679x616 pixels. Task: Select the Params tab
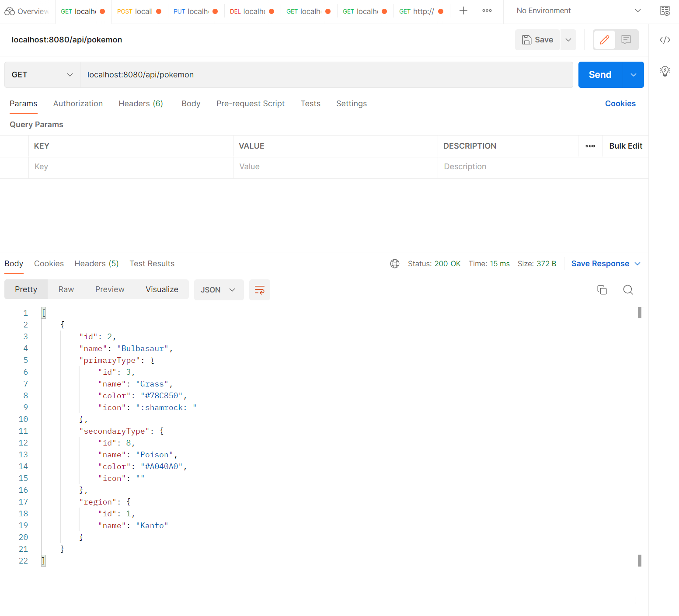point(24,104)
